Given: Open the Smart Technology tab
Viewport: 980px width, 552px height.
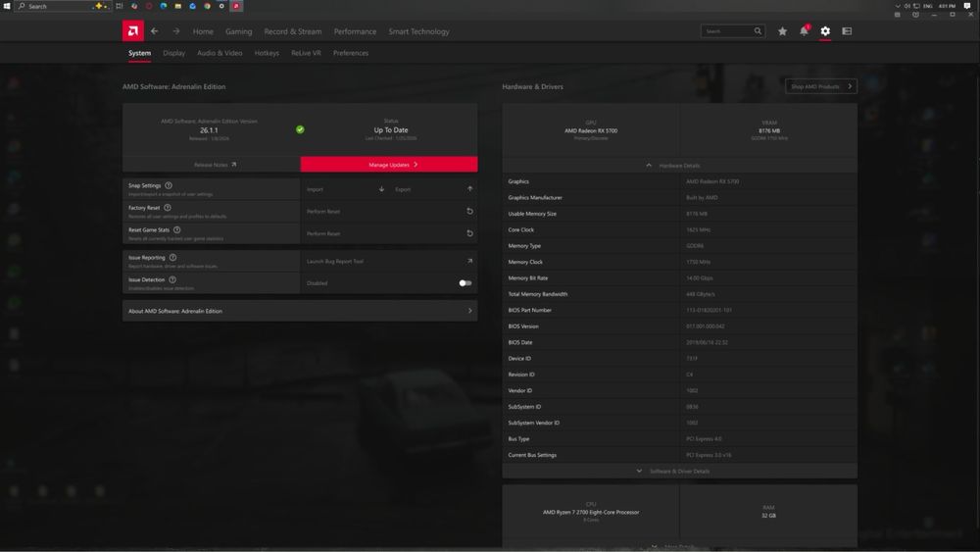Looking at the screenshot, I should click(418, 31).
